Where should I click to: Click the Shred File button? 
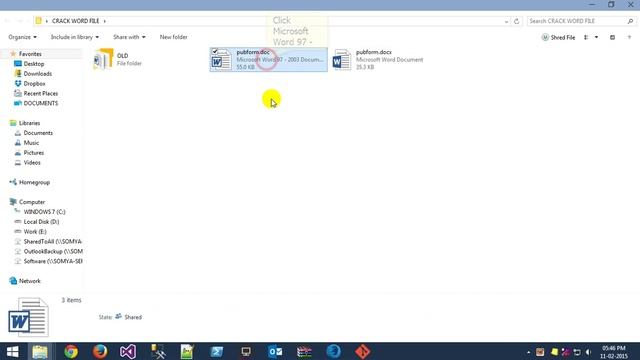pyautogui.click(x=558, y=38)
